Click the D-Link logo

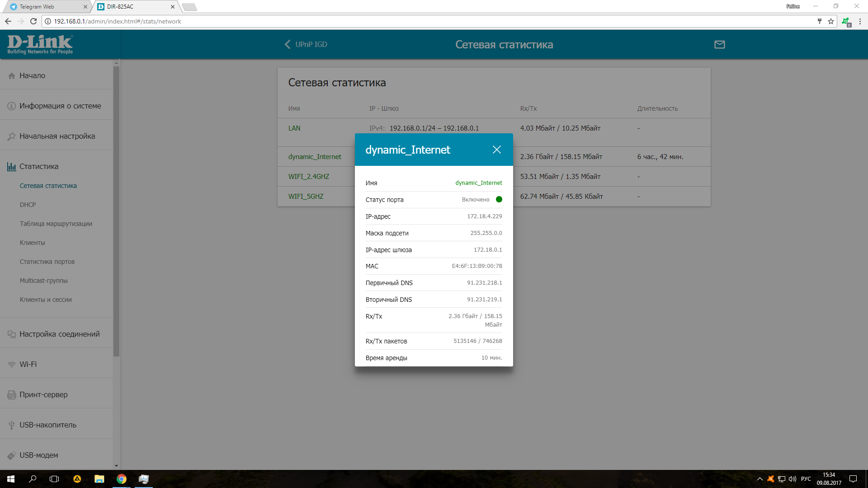point(40,44)
